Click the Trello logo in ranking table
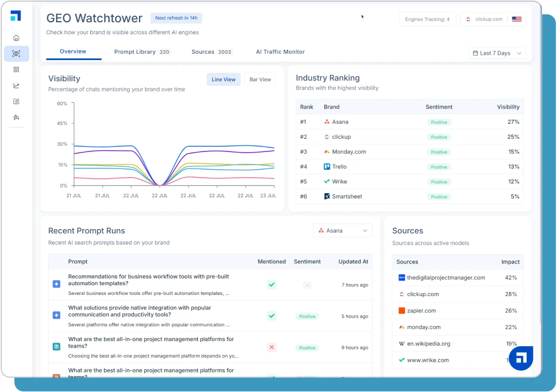 [327, 166]
